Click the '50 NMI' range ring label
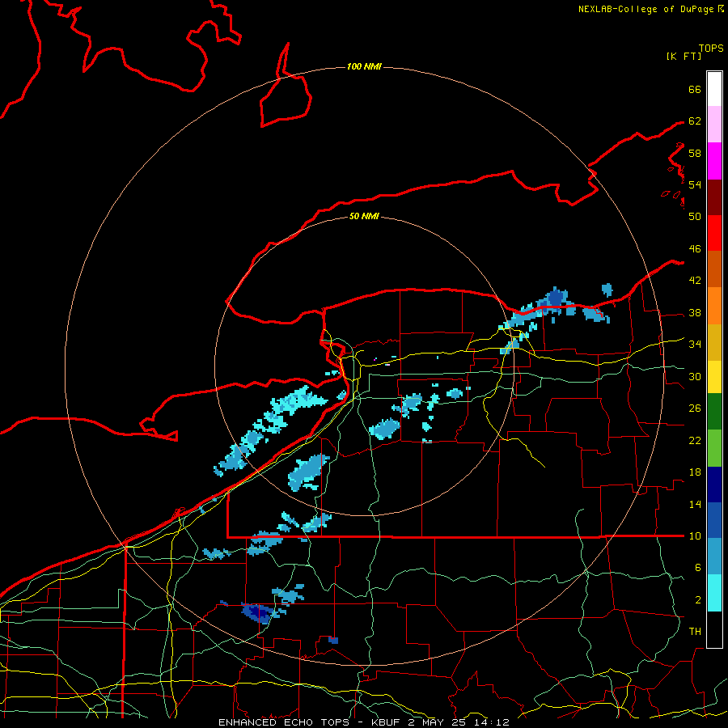The width and height of the screenshot is (728, 728). (364, 216)
